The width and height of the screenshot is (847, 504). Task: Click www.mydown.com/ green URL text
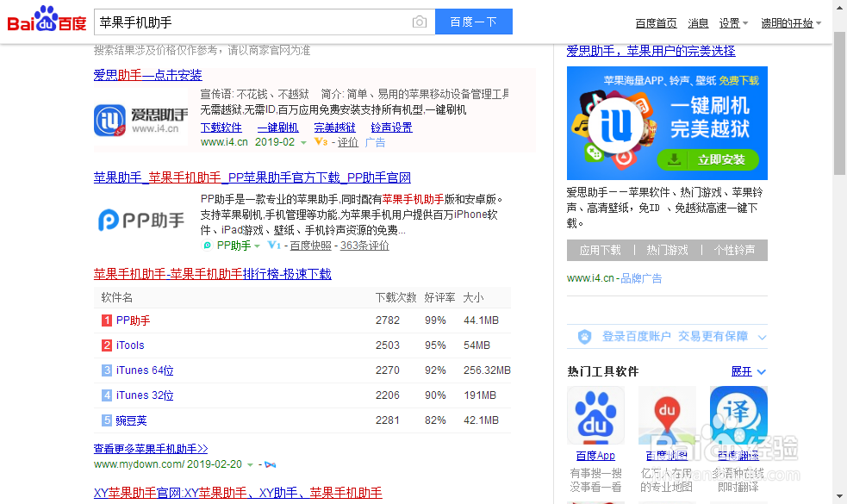[140, 464]
